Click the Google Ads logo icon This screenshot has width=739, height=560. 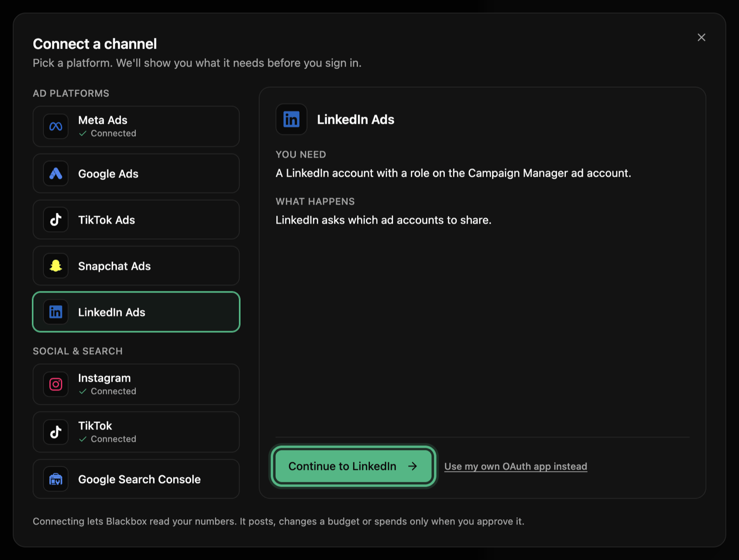[56, 174]
